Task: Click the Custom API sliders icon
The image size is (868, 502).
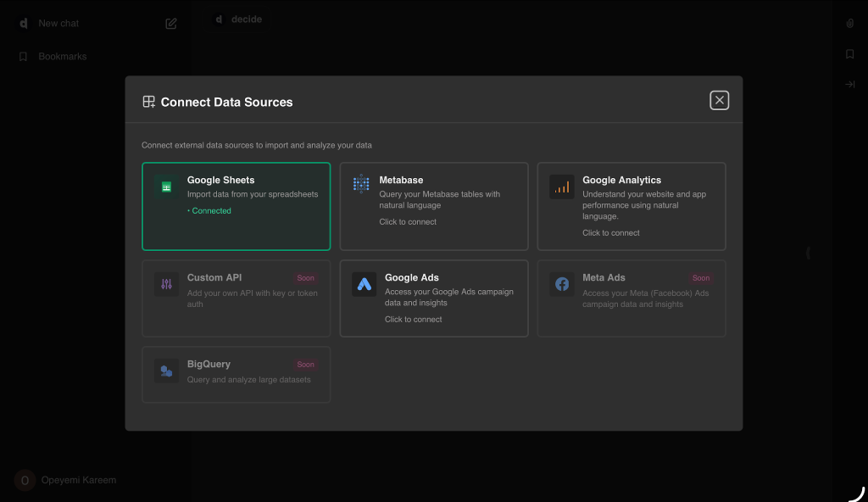Action: pos(166,284)
